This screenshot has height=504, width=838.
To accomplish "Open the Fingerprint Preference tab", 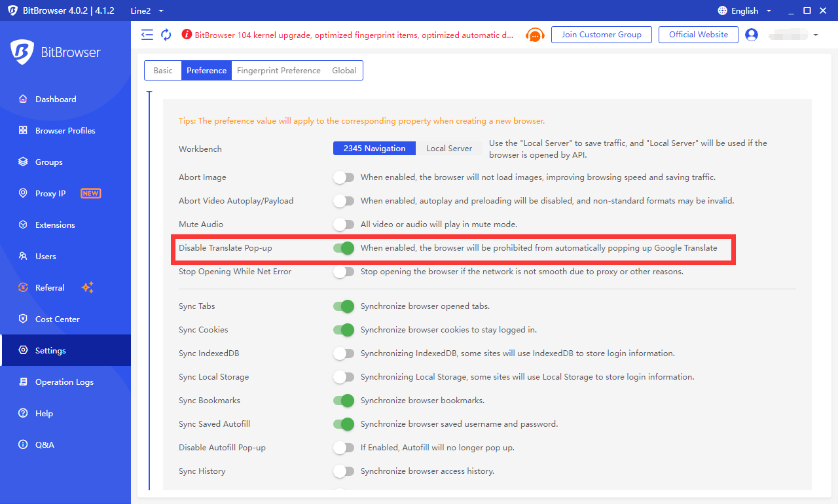I will 279,71.
